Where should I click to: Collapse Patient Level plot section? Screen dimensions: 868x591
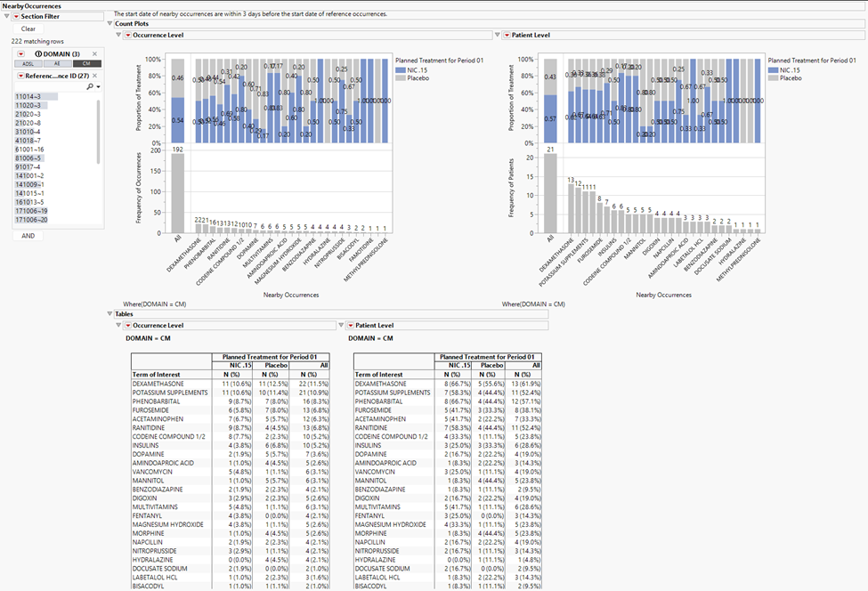pos(497,35)
